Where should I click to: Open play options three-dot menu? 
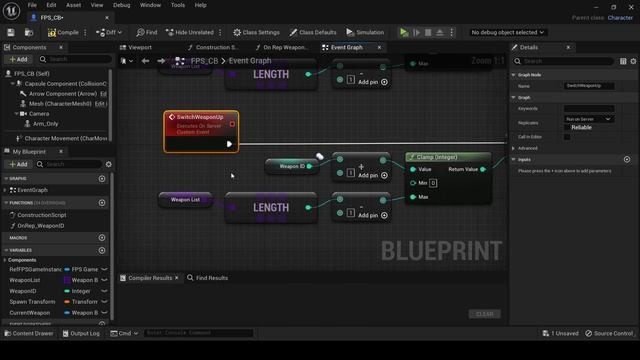pyautogui.click(x=451, y=32)
